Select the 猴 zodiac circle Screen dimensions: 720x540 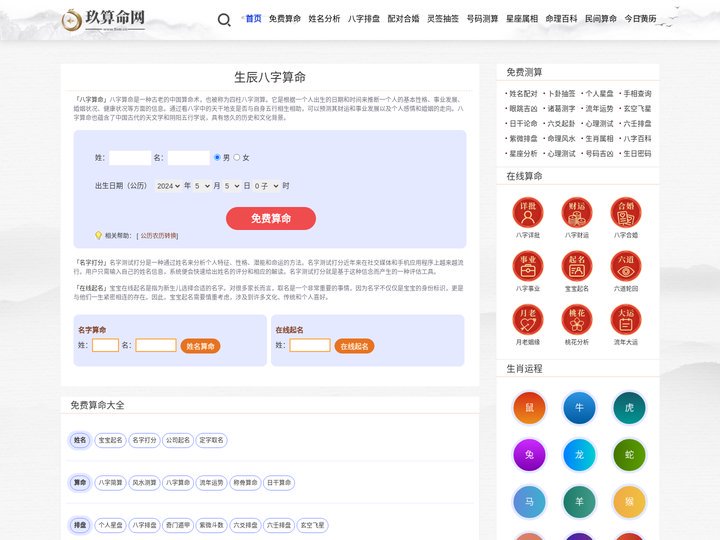630,502
